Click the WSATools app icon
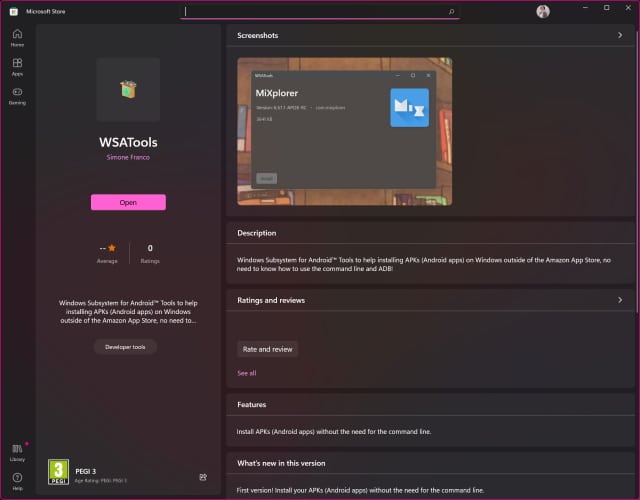Image resolution: width=640 pixels, height=500 pixels. pos(128,89)
